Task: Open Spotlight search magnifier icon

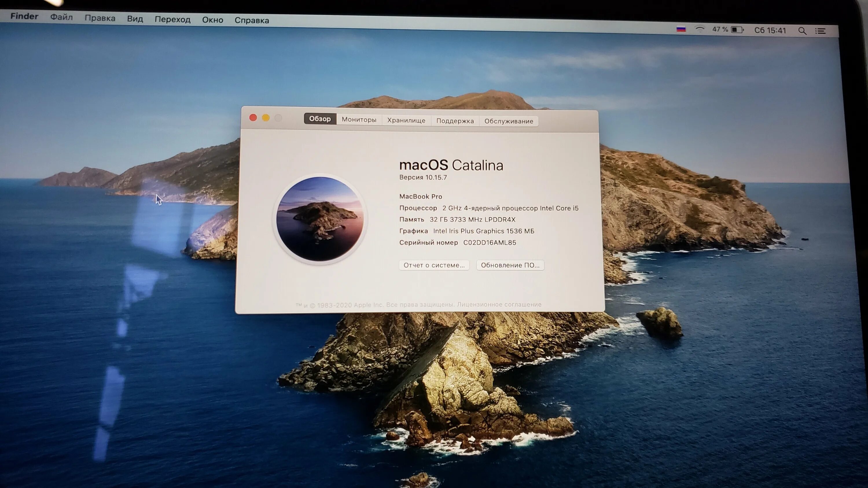Action: click(x=802, y=31)
